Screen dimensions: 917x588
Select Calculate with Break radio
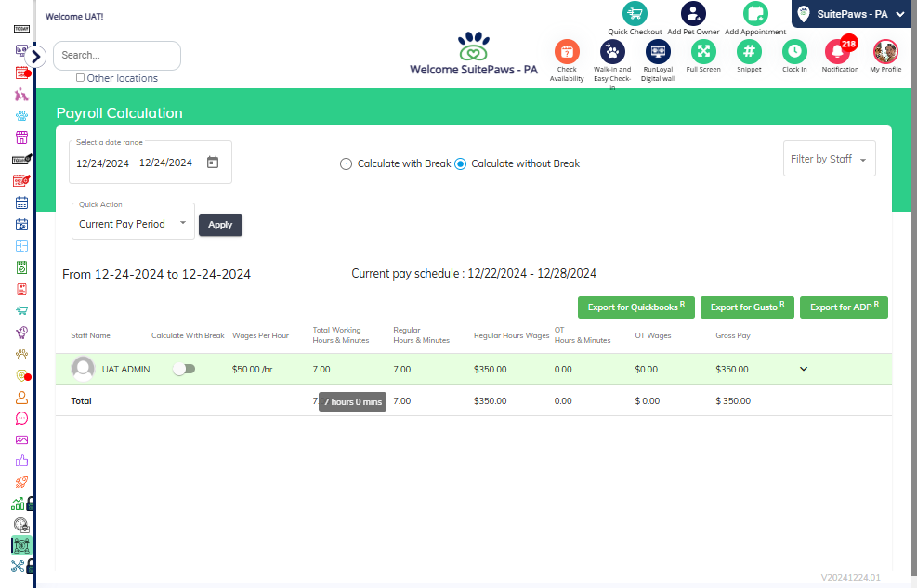tap(346, 164)
